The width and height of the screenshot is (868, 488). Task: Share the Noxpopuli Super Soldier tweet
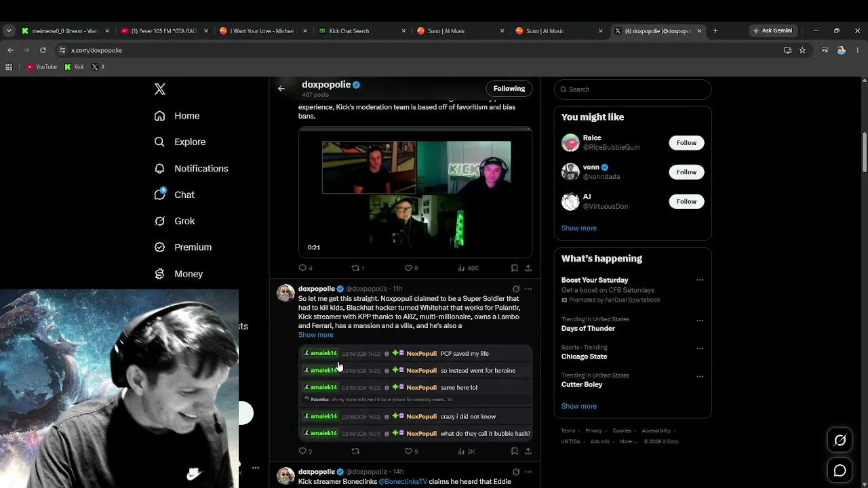pyautogui.click(x=528, y=451)
